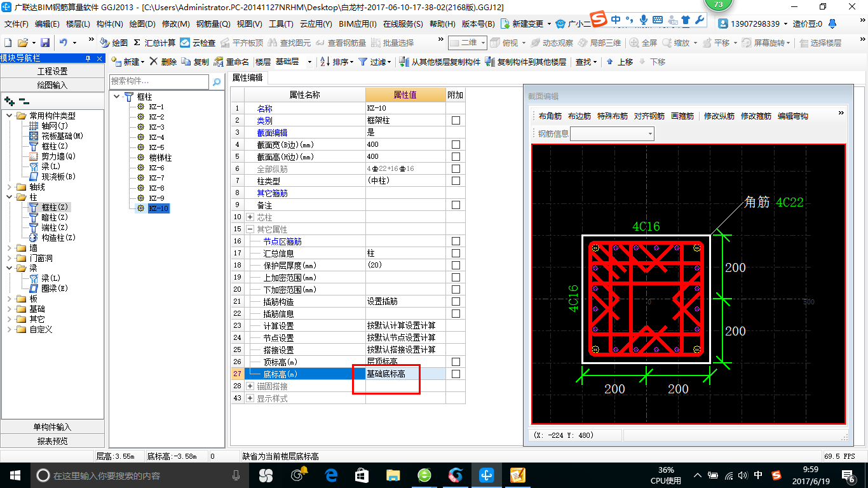The image size is (868, 488).
Task: Click 新建 to create a component
Action: click(128, 62)
